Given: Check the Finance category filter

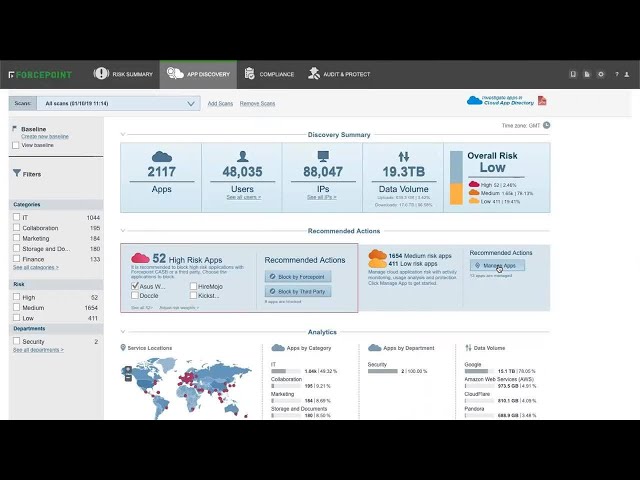Looking at the screenshot, I should 16,258.
